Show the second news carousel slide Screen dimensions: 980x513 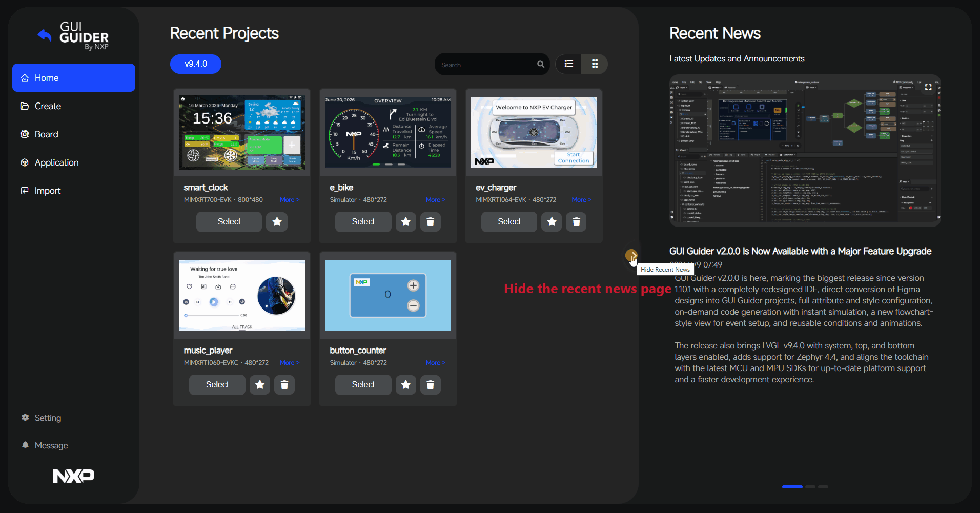(x=810, y=487)
